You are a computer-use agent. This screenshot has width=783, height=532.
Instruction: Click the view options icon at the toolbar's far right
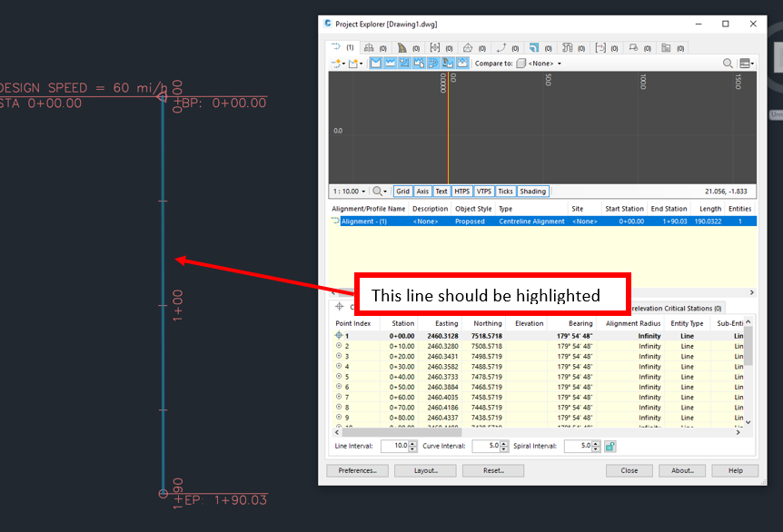click(746, 62)
